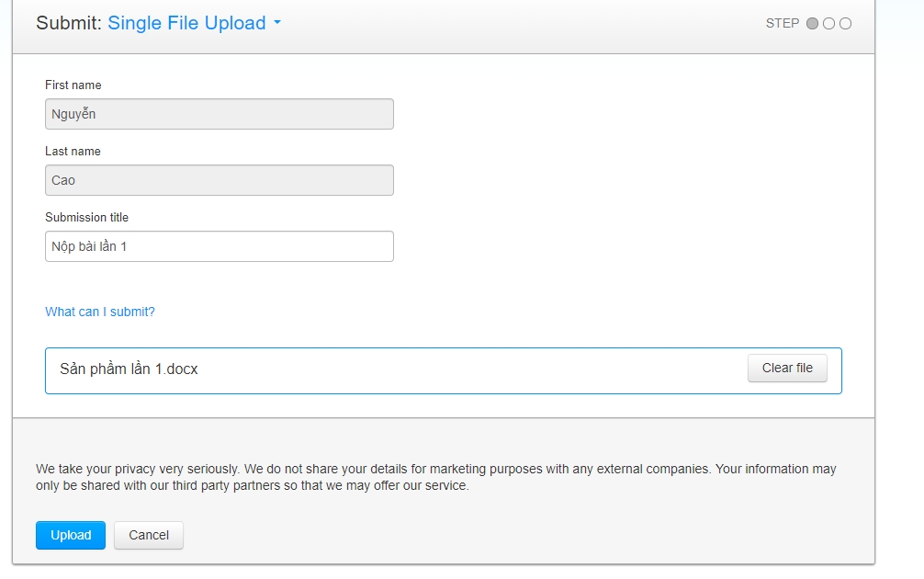Select the second step indicator circle
Image resolution: width=924 pixels, height=579 pixels.
828,24
